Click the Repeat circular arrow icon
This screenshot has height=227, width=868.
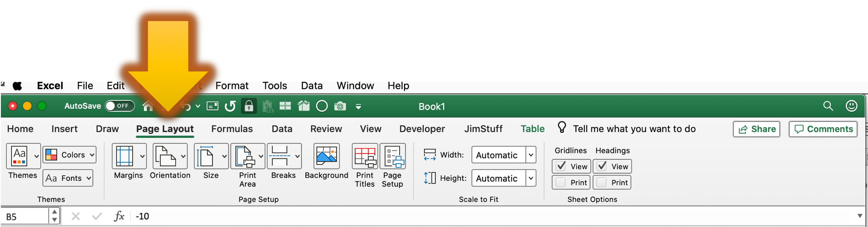click(x=230, y=106)
